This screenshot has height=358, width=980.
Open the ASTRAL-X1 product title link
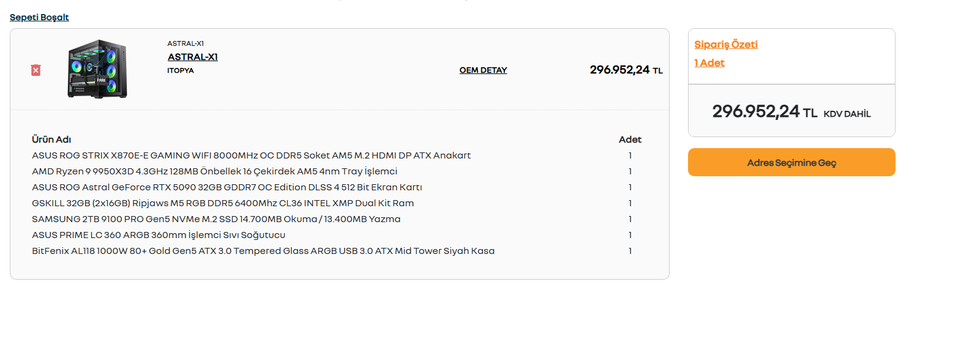coord(193,57)
